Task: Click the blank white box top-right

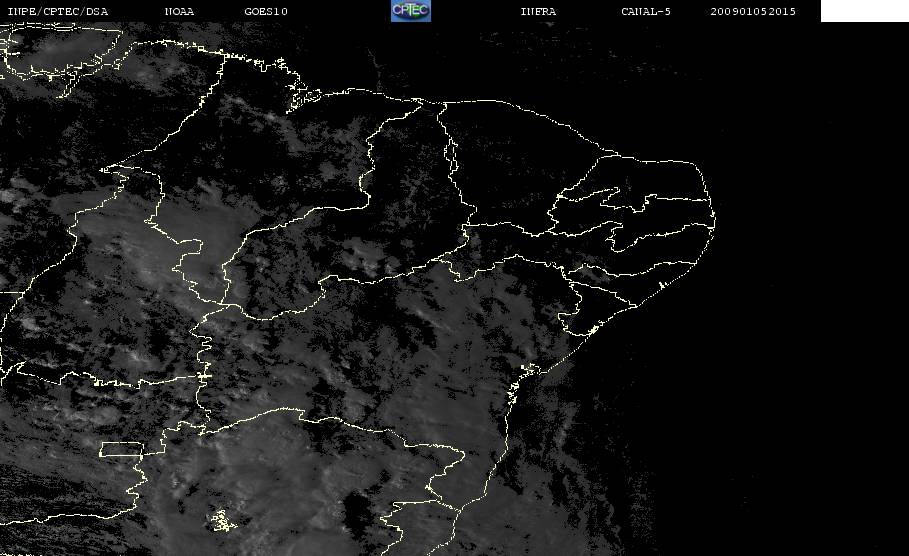Action: coord(864,10)
